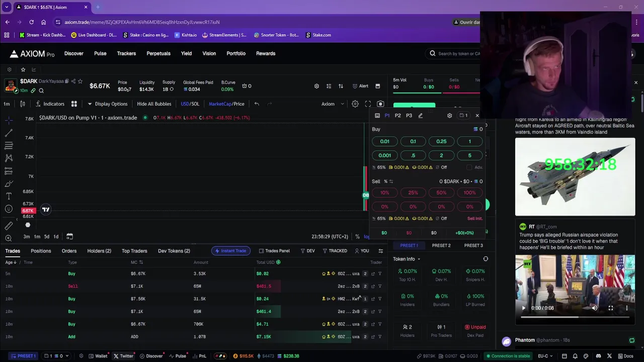Open TradingView chart settings gear
644x362 pixels.
(355, 104)
